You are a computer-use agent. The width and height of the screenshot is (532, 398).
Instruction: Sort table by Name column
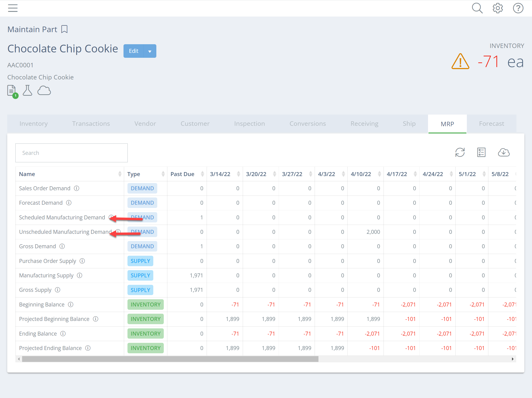pyautogui.click(x=120, y=174)
